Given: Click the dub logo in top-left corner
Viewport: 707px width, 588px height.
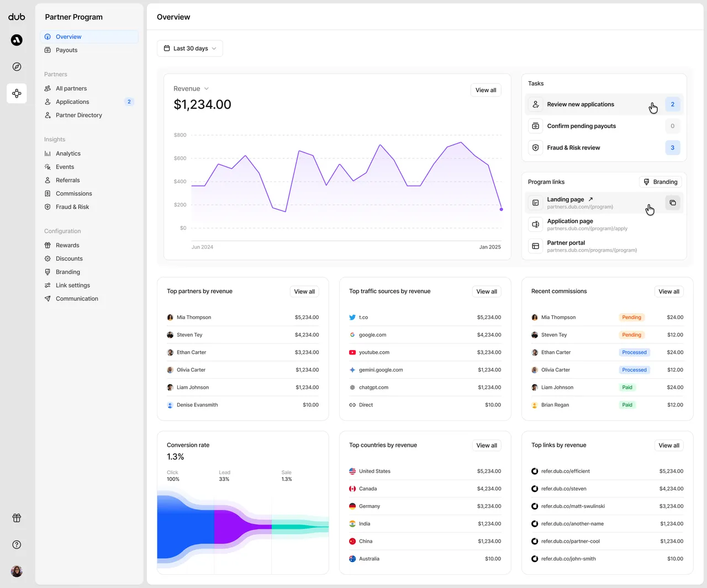Looking at the screenshot, I should (x=17, y=17).
